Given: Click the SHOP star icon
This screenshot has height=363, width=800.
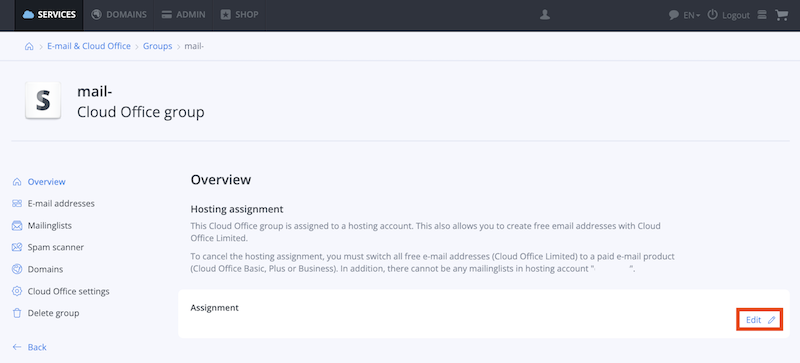Looking at the screenshot, I should coord(226,15).
